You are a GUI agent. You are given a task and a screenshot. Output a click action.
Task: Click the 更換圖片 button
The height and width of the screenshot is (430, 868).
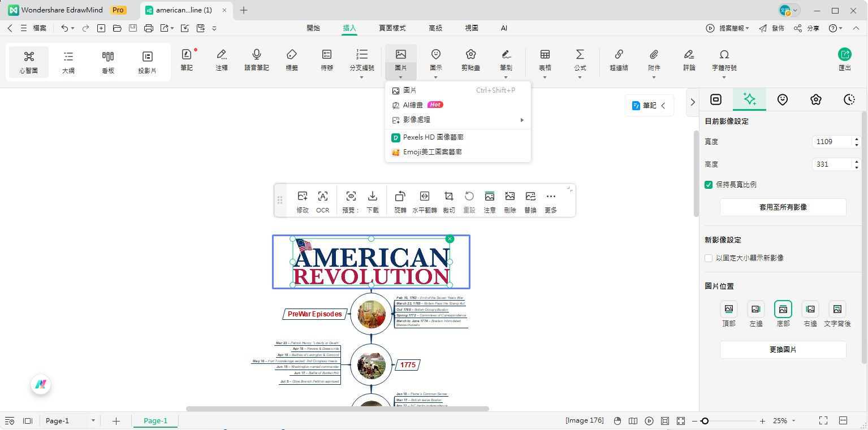783,350
